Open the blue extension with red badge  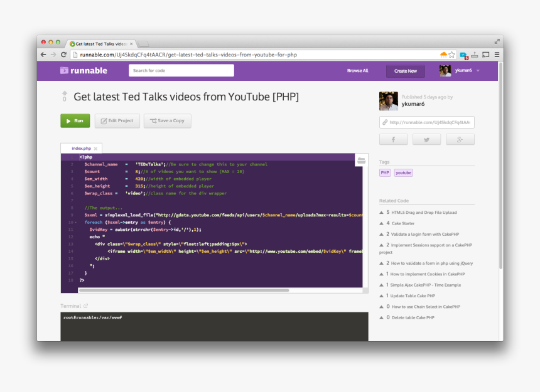click(x=464, y=55)
